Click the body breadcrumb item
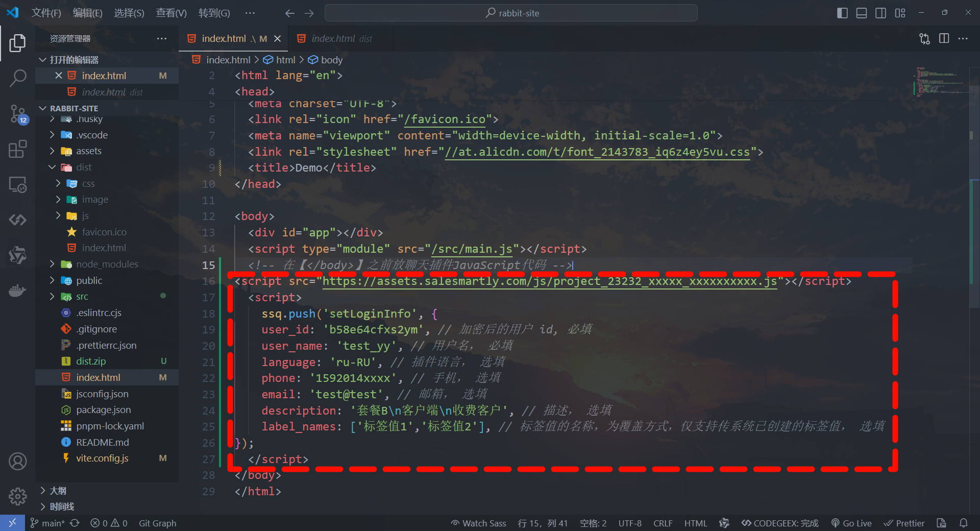980x531 pixels. [x=325, y=60]
